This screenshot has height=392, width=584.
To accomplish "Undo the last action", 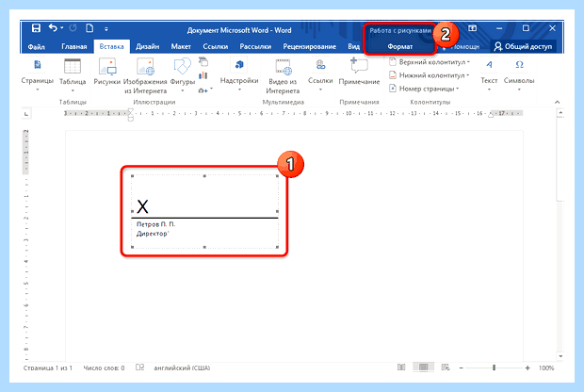I will click(54, 28).
